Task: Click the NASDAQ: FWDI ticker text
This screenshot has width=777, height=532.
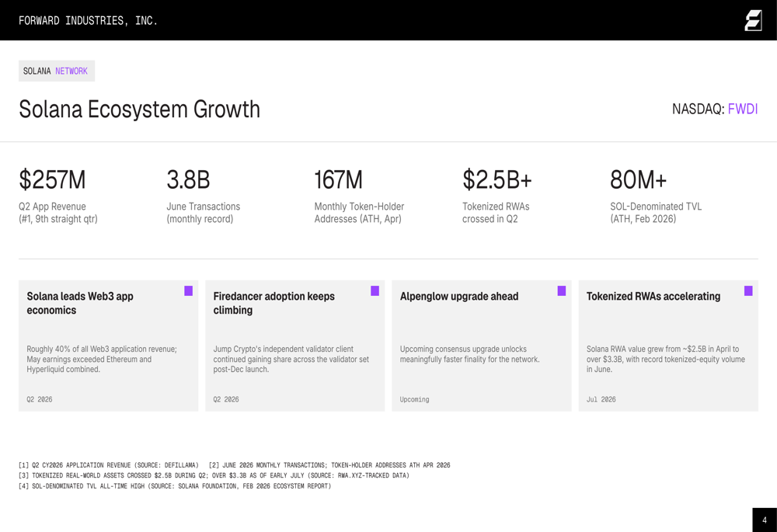Action: pos(715,109)
